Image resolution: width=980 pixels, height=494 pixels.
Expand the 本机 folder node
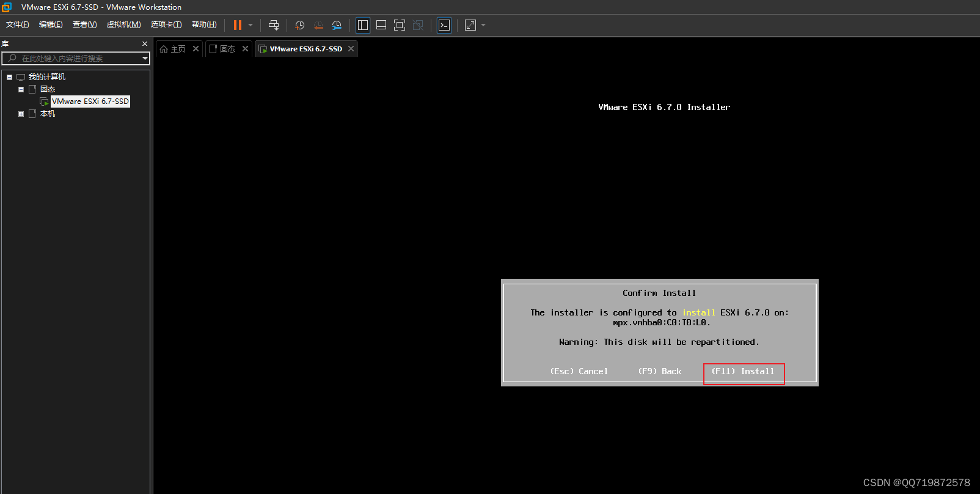21,114
